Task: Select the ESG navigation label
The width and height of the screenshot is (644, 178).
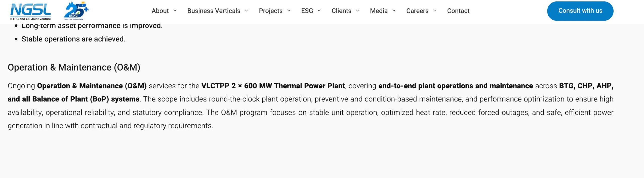Action: pyautogui.click(x=307, y=11)
